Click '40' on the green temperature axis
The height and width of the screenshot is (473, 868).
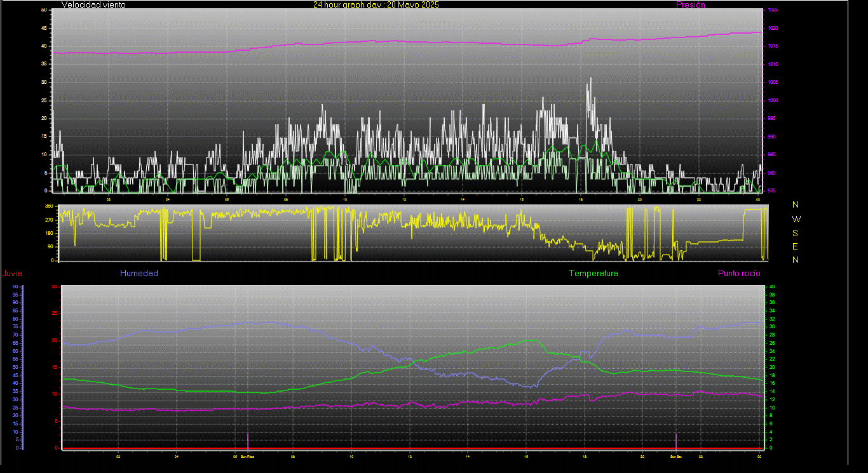[x=772, y=287]
